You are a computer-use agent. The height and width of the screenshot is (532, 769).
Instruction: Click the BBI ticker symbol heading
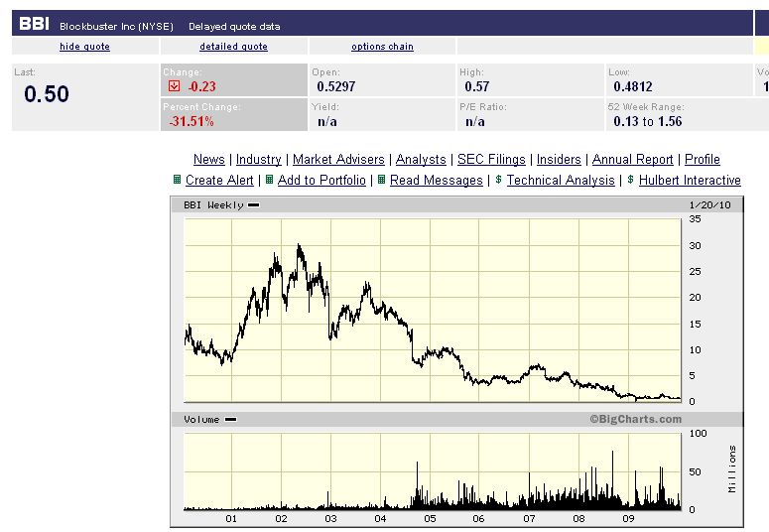(x=34, y=24)
